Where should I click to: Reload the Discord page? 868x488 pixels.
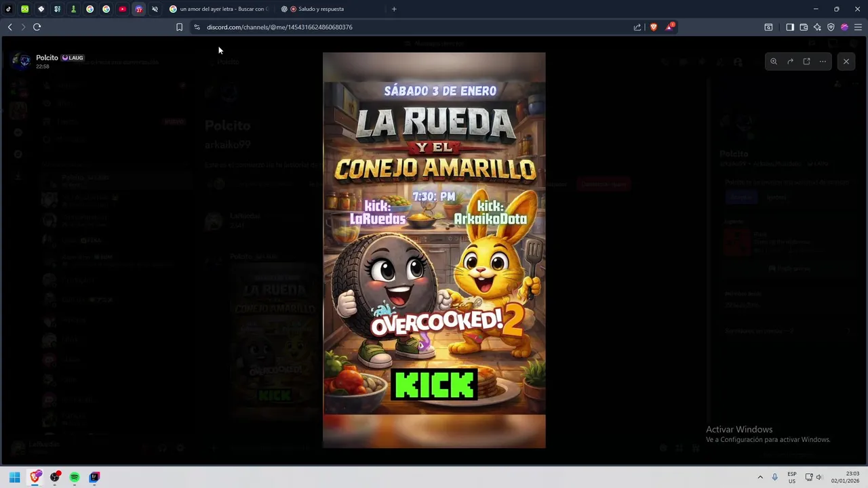(37, 27)
